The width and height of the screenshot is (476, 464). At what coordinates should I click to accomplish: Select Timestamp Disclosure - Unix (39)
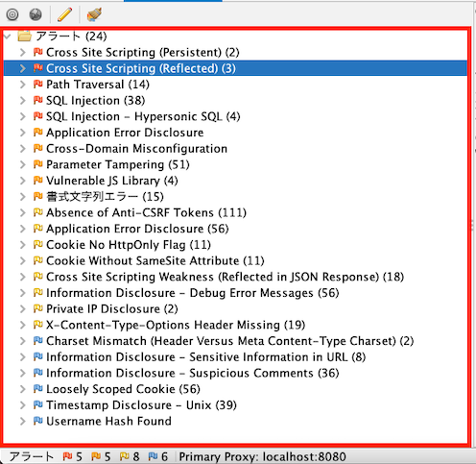141,404
